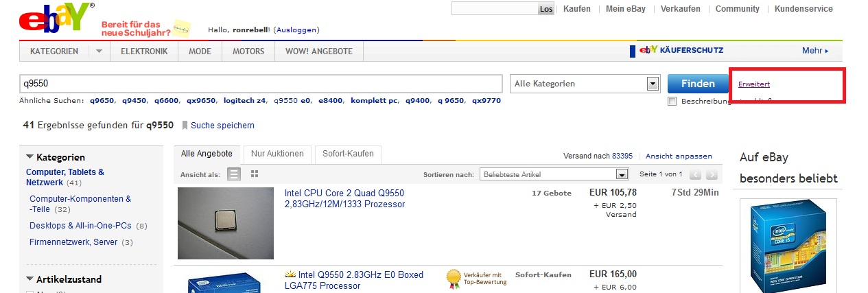
Task: Open Computer, Tablets & Netzwerk category
Action: tap(65, 177)
